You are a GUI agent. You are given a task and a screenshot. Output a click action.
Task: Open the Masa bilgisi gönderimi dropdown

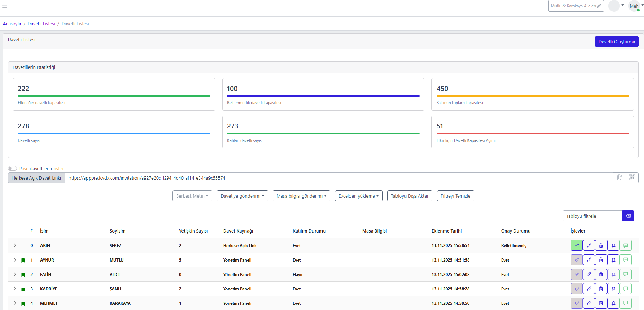point(301,196)
